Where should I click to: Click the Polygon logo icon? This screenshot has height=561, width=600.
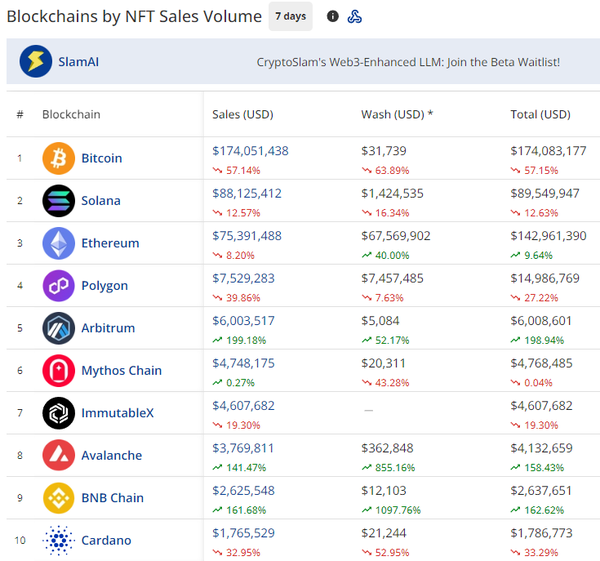[x=58, y=286]
